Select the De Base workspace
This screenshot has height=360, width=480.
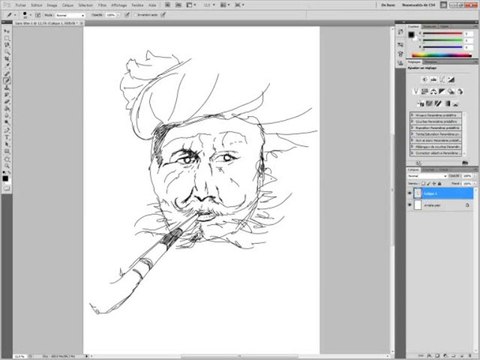click(x=388, y=5)
